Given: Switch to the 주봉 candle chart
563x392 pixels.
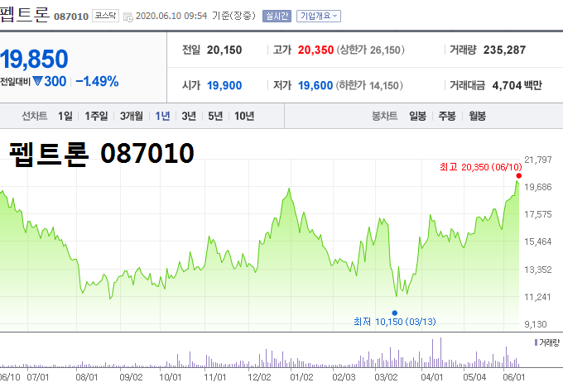Looking at the screenshot, I should (x=447, y=116).
